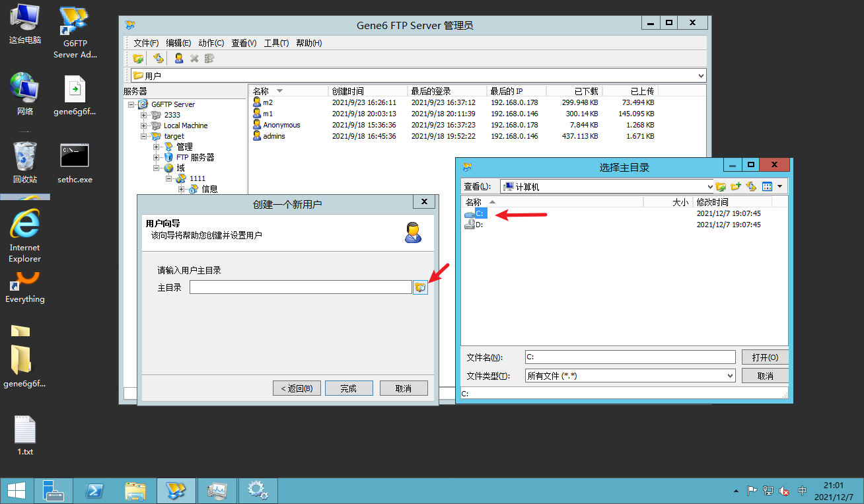The width and height of the screenshot is (864, 504).
Task: Select the D: drive in file list
Action: (x=474, y=225)
